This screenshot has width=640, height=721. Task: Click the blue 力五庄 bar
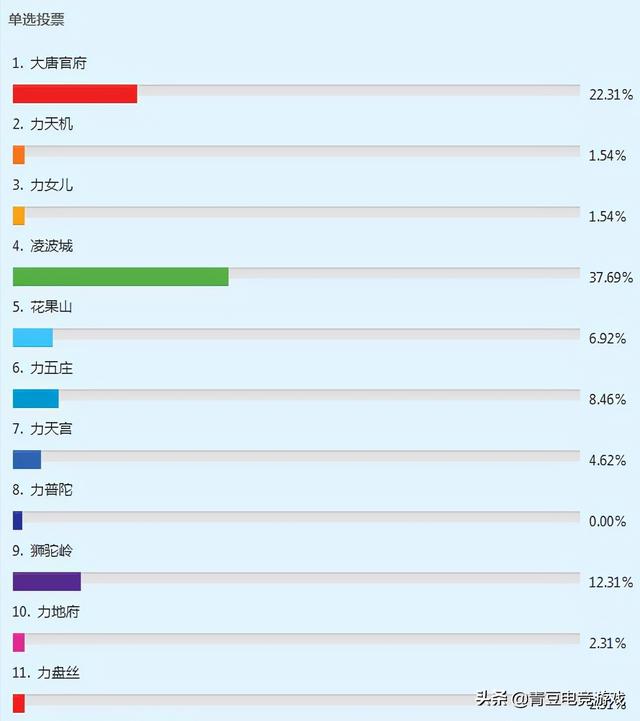click(x=36, y=399)
